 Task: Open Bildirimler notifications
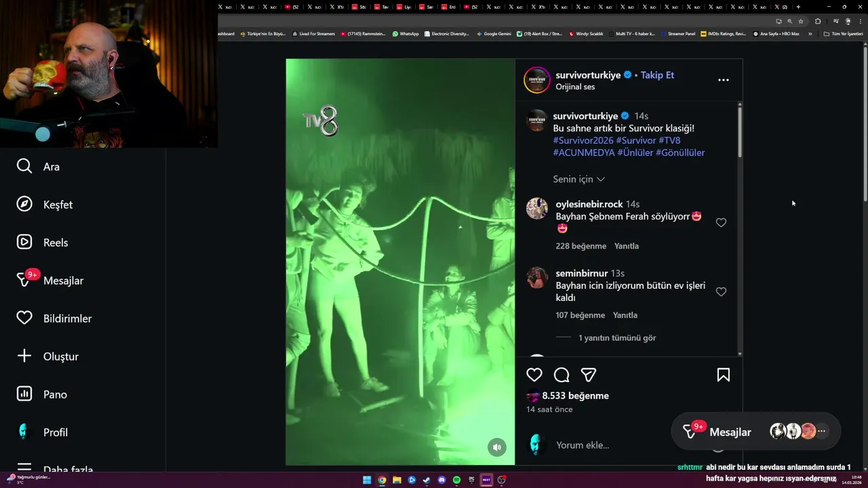pos(54,318)
